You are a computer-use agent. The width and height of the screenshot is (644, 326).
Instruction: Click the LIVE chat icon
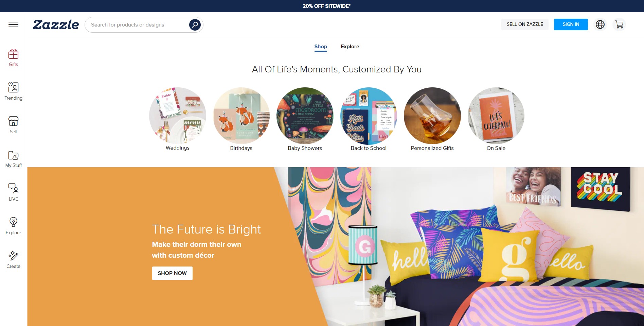[x=13, y=188]
